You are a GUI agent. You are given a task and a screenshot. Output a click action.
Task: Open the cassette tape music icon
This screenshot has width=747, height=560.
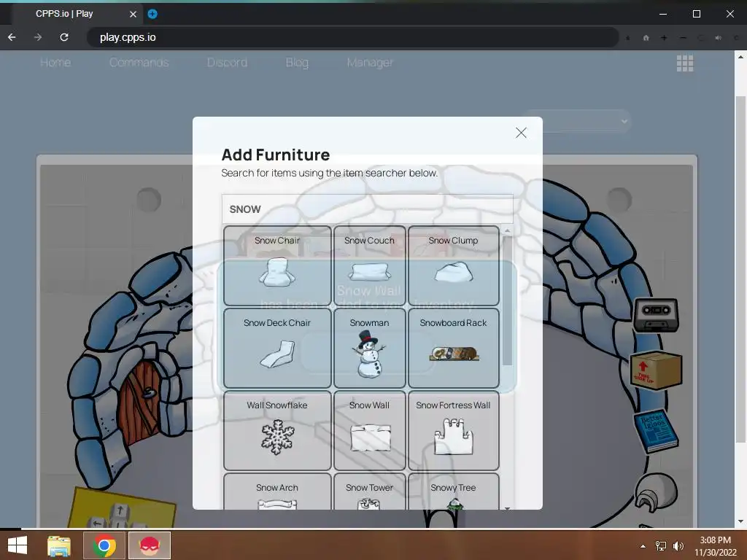pos(656,316)
